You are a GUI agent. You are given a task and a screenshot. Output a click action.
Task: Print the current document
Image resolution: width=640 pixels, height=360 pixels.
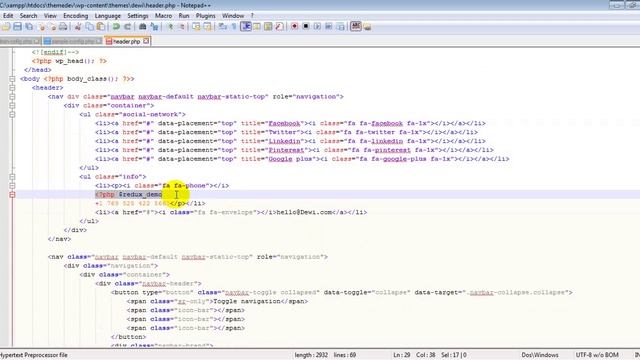63,27
